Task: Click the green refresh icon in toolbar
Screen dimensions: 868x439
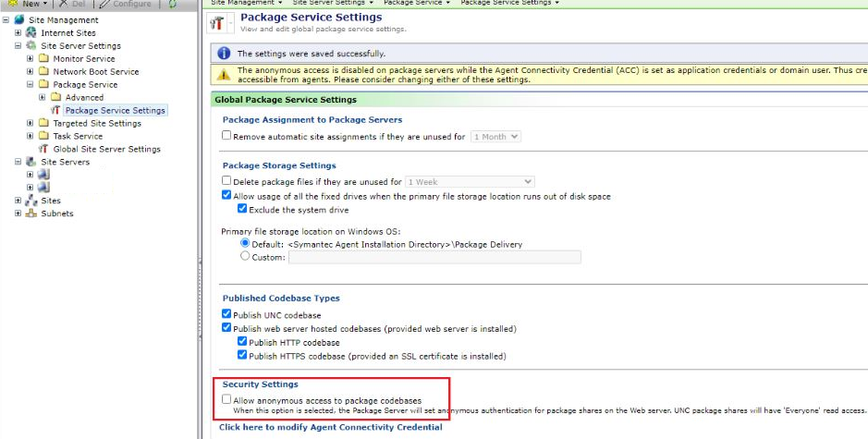Action: pyautogui.click(x=172, y=5)
